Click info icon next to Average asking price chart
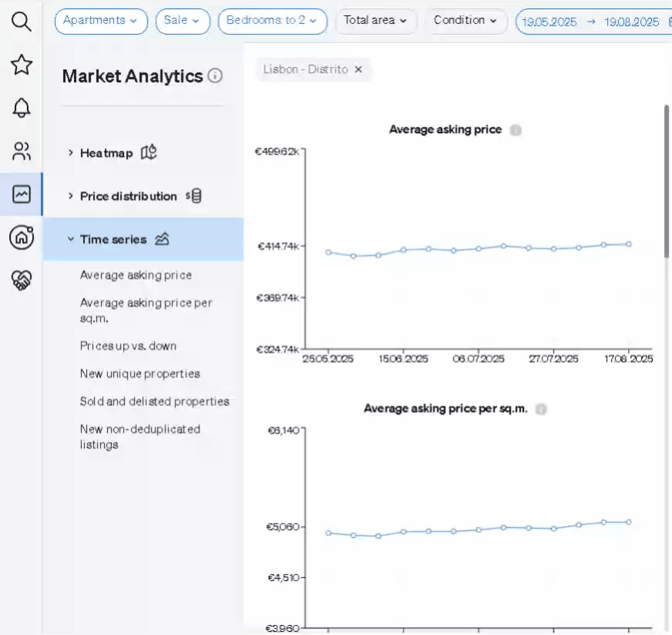The height and width of the screenshot is (635, 672). tap(516, 130)
